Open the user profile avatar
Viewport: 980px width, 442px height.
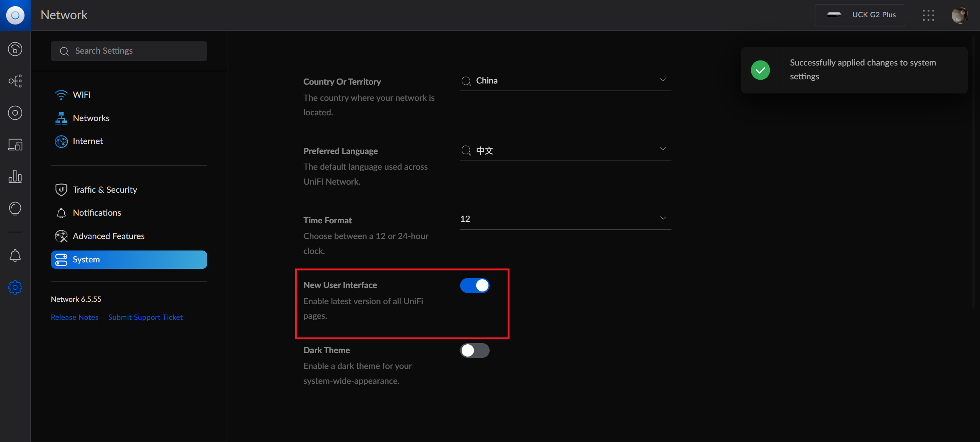(960, 15)
